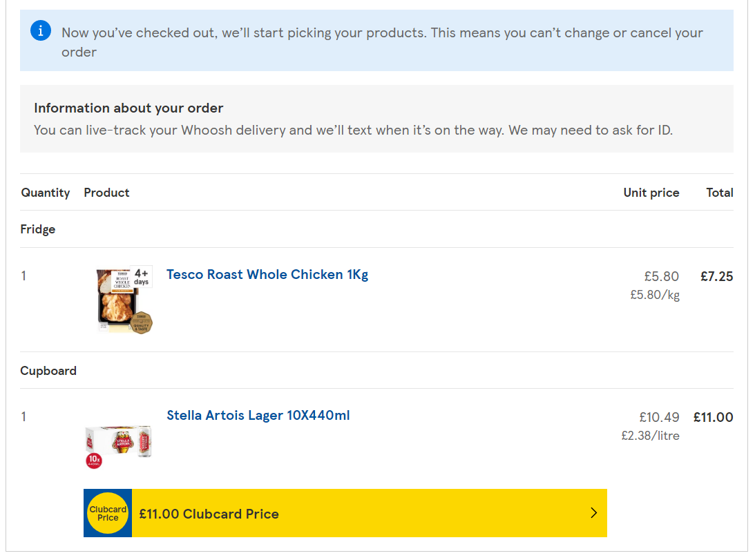Viewport: 755px width, 560px height.
Task: Click the Fridge section heading
Action: click(x=38, y=229)
